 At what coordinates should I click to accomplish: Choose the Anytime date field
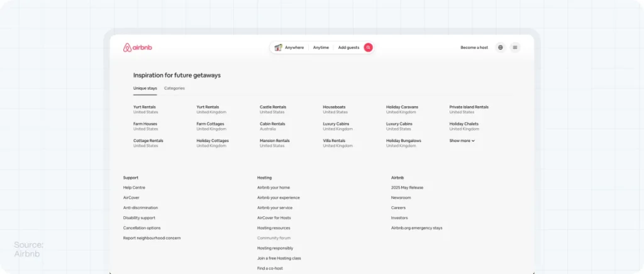click(321, 48)
